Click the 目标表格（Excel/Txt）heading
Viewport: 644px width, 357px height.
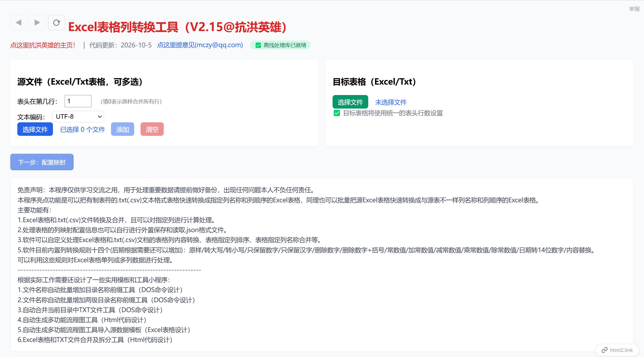pyautogui.click(x=374, y=82)
